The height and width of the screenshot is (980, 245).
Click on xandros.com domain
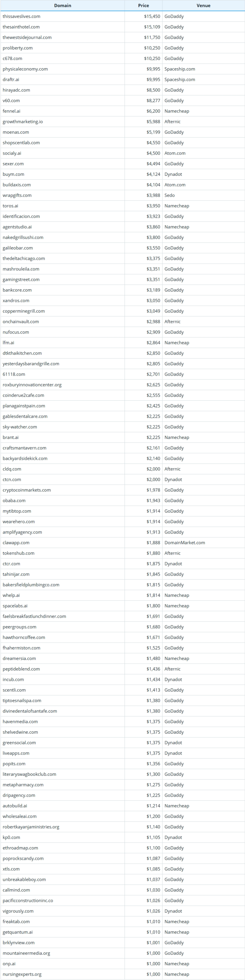(16, 301)
